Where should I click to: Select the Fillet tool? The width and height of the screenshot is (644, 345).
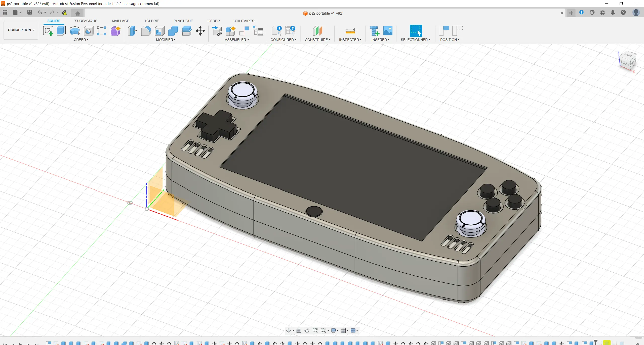146,31
